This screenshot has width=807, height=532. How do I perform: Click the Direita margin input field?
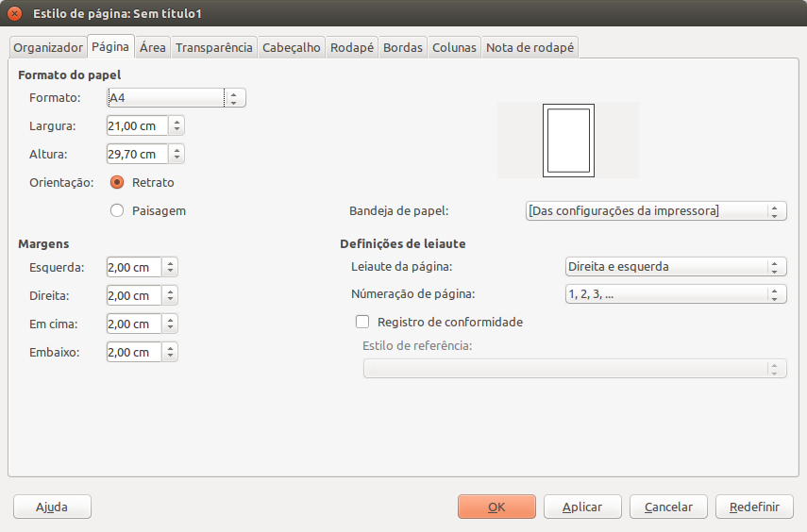coord(134,295)
